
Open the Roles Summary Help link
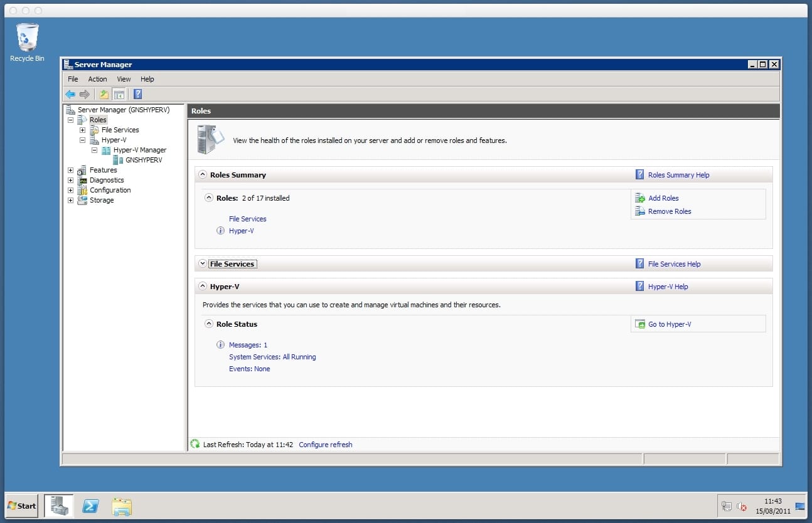tap(678, 175)
